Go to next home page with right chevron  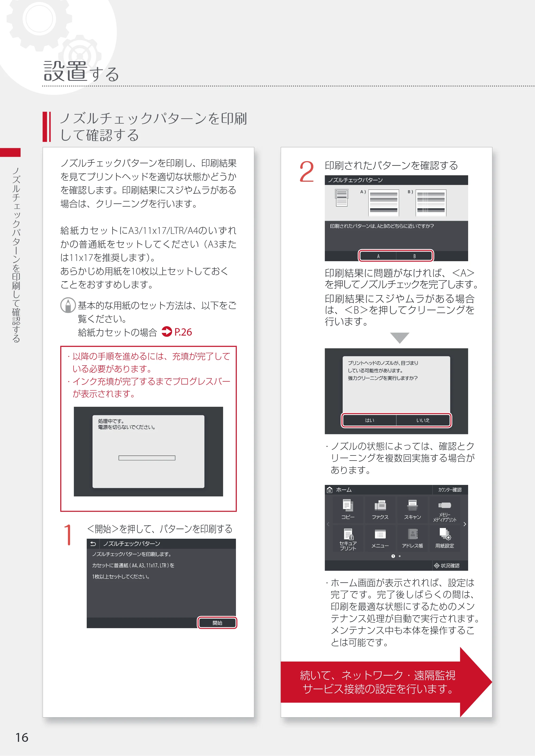464,524
